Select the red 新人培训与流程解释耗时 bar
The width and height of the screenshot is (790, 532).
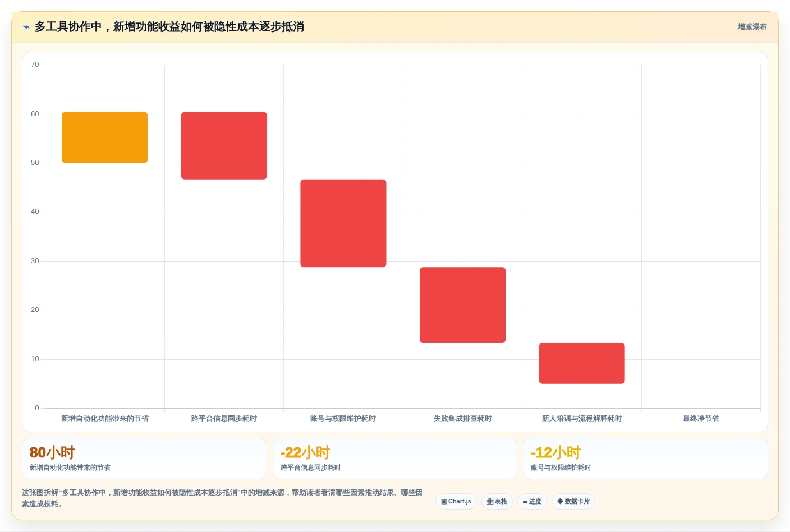tap(582, 363)
